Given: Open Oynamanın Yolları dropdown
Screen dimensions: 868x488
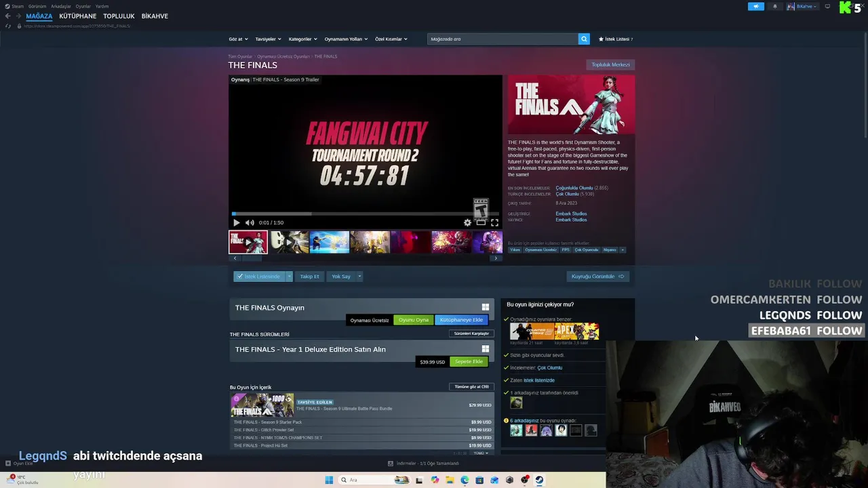Looking at the screenshot, I should pyautogui.click(x=346, y=39).
